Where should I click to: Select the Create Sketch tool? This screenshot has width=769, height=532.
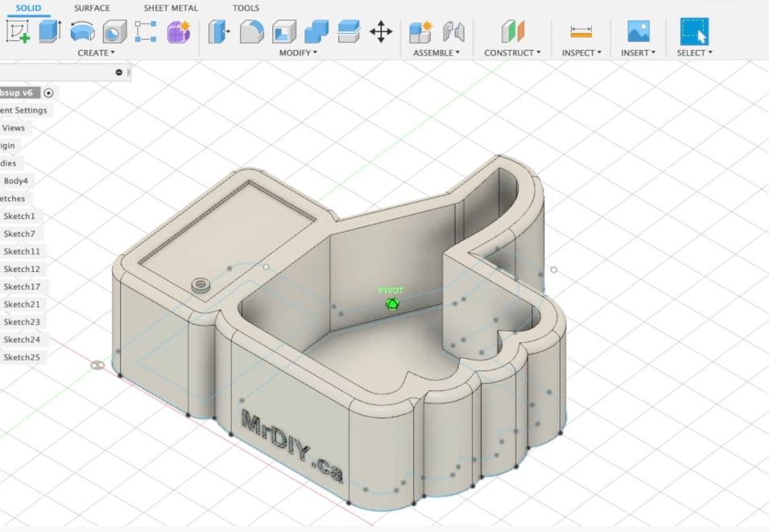[x=19, y=31]
